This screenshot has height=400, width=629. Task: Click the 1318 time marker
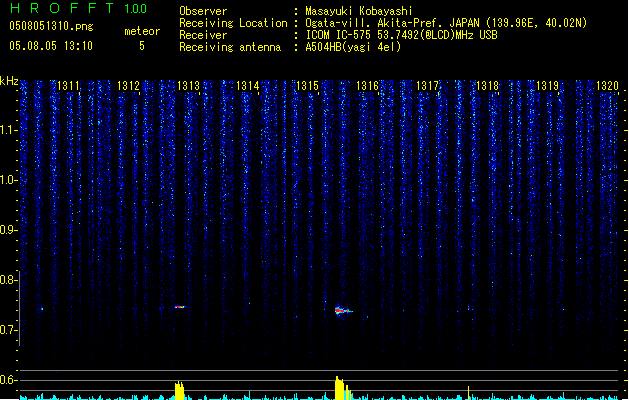coord(487,86)
